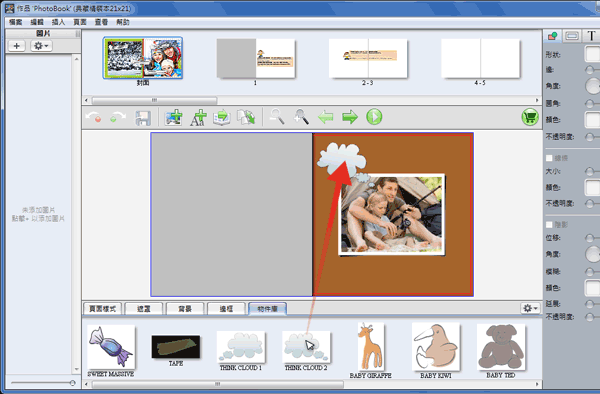Open the 編輯 menu
This screenshot has width=600, height=394.
[37, 22]
